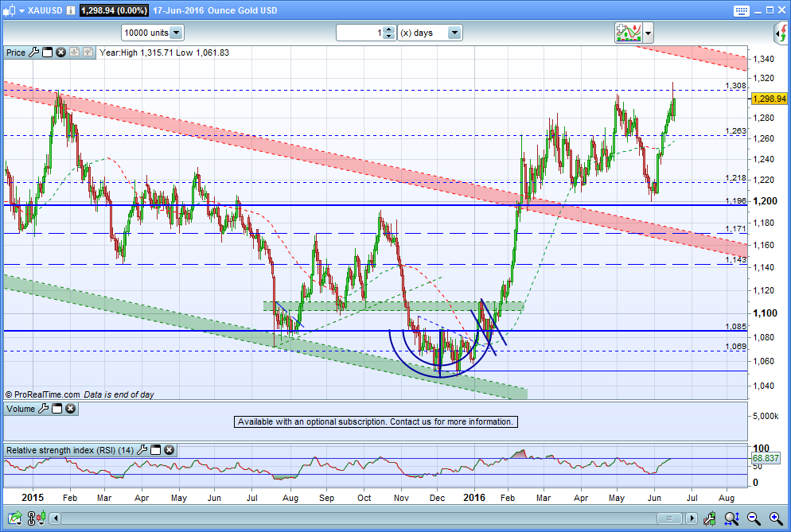This screenshot has width=791, height=532.
Task: Click the Relative strength index (RSI) (14) label
Action: click(x=69, y=450)
